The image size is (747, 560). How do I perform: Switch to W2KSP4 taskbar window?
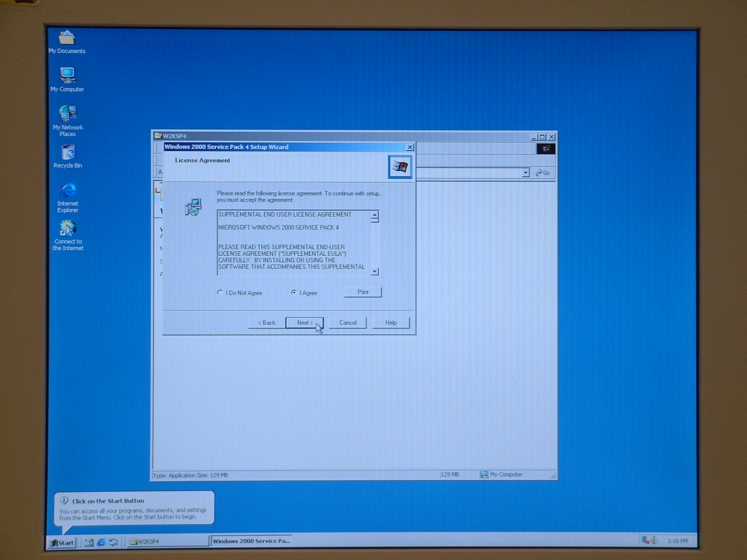coord(167,541)
